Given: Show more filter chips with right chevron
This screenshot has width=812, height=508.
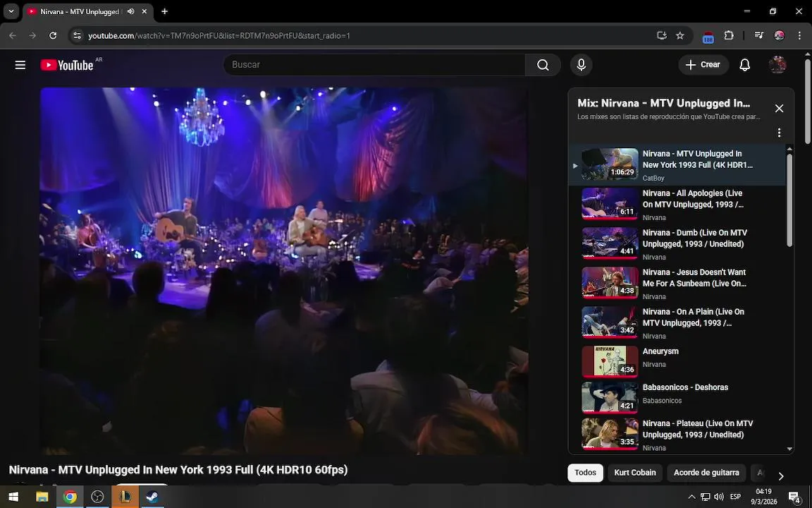Looking at the screenshot, I should point(781,476).
